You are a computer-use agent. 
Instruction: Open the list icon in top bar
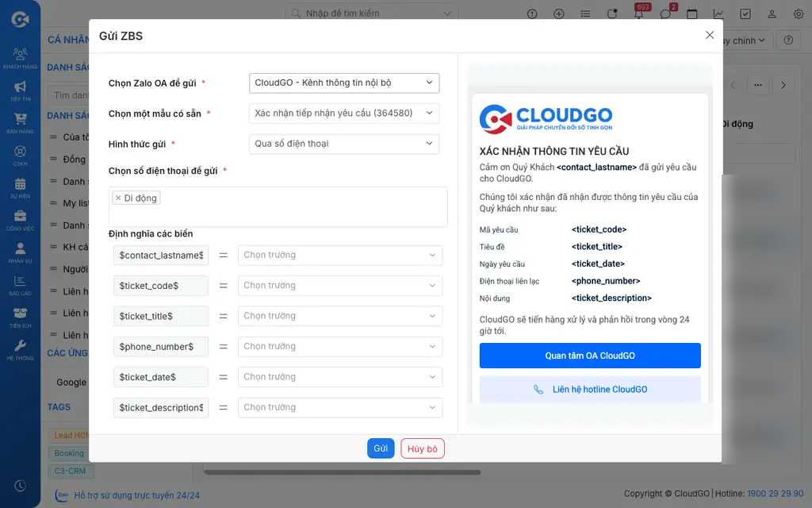585,14
